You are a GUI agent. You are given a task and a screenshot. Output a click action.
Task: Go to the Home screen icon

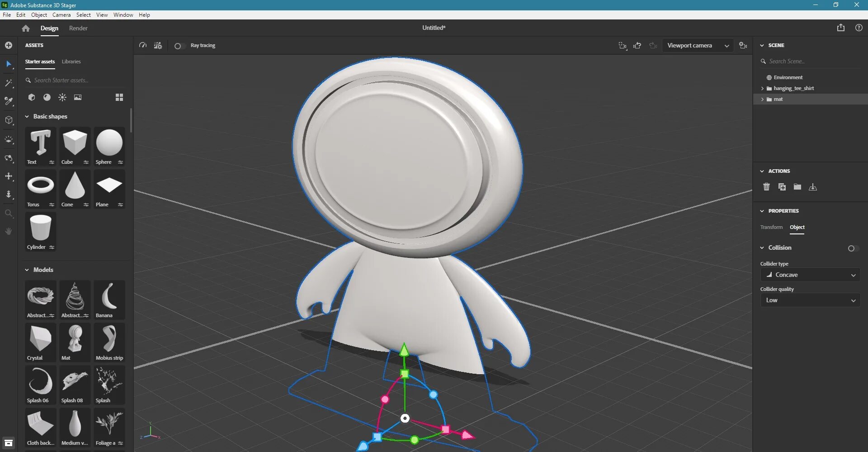tap(26, 28)
